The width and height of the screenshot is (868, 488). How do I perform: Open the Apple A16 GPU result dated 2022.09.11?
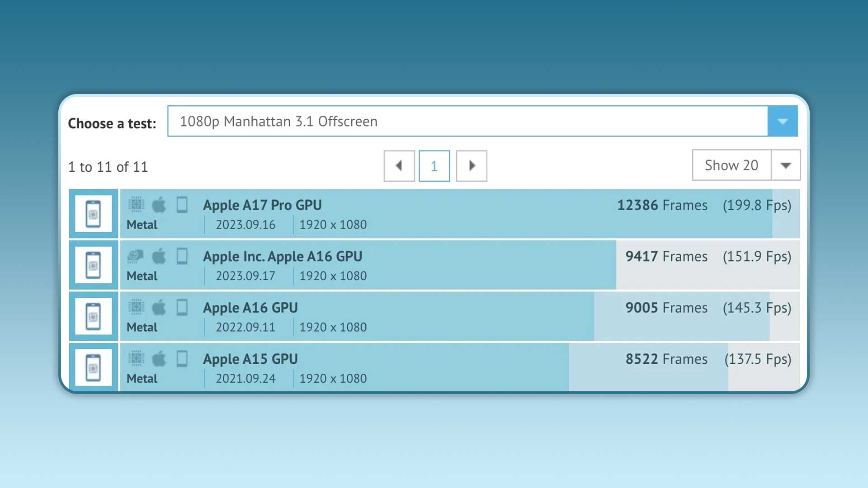point(250,308)
